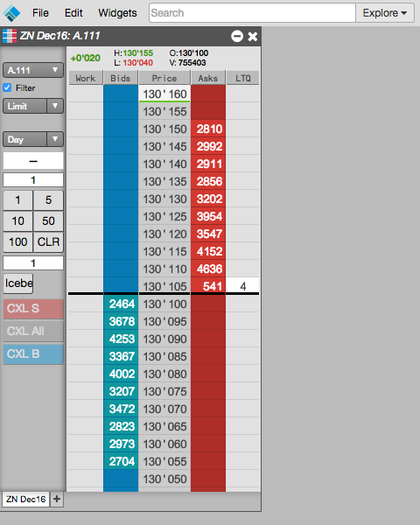Click the MD Trader widget icon in title bar

[10, 36]
